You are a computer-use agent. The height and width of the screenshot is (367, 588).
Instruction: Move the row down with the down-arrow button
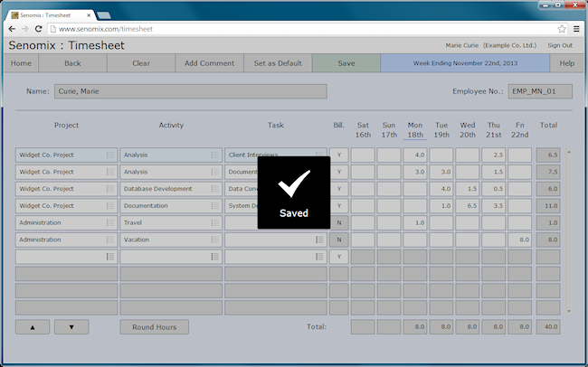[x=71, y=327]
